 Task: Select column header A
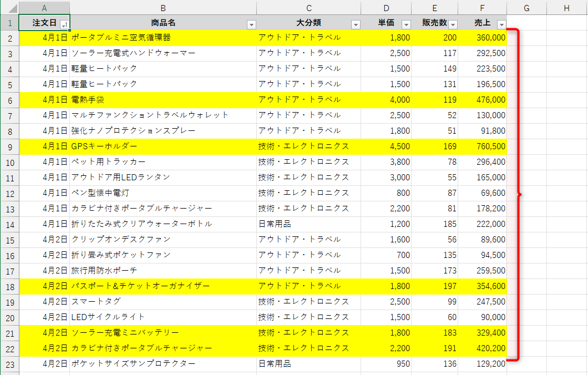pyautogui.click(x=44, y=8)
